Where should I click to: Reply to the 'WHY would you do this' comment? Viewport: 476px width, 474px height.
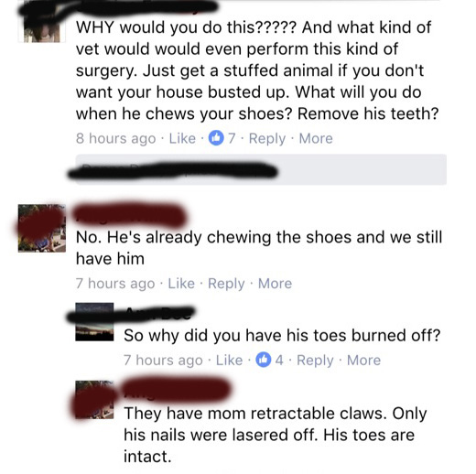pos(267,139)
